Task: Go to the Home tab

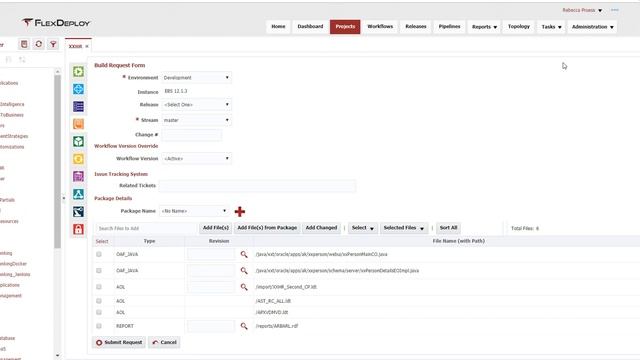Action: 278,27
